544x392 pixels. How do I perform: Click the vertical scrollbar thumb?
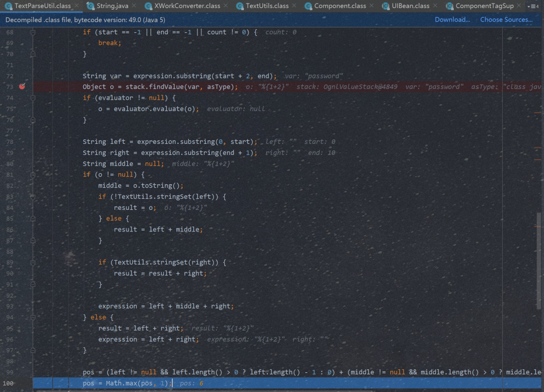pyautogui.click(x=538, y=261)
